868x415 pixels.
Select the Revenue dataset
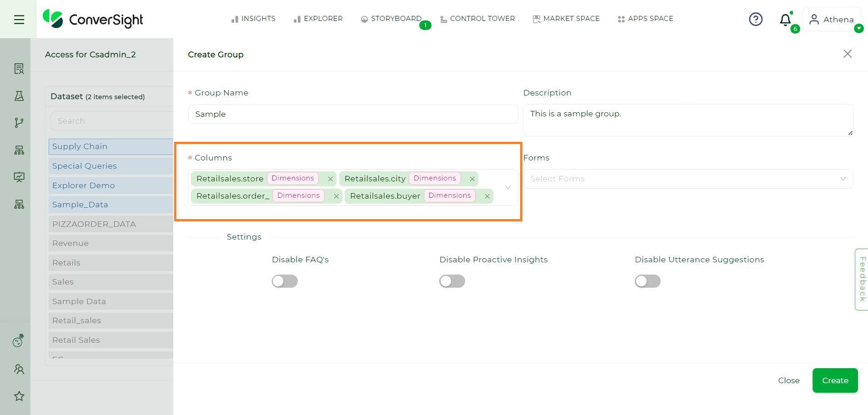tap(111, 243)
